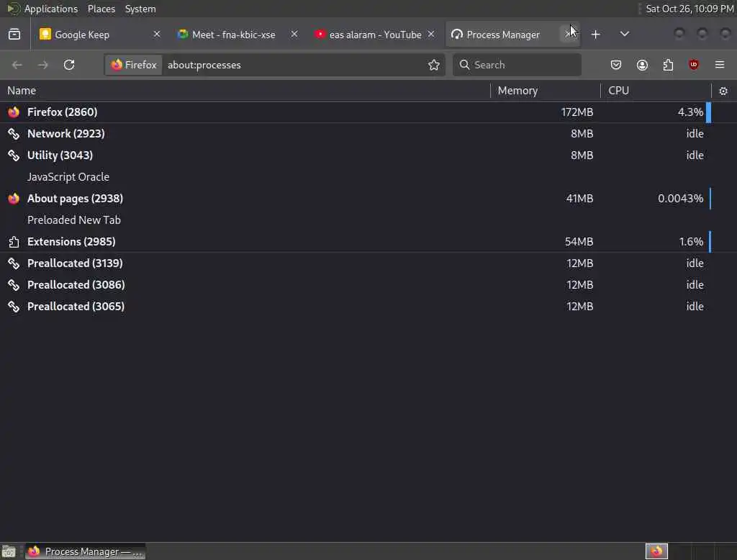The width and height of the screenshot is (737, 560).
Task: Select the Preallocated (3065) row
Action: tap(368, 307)
